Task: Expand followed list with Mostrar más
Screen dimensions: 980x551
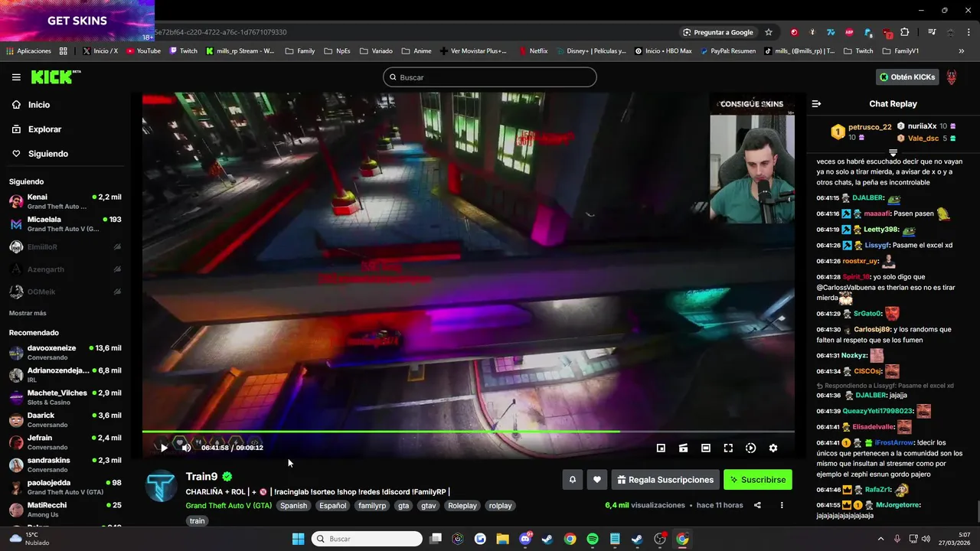Action: (28, 313)
